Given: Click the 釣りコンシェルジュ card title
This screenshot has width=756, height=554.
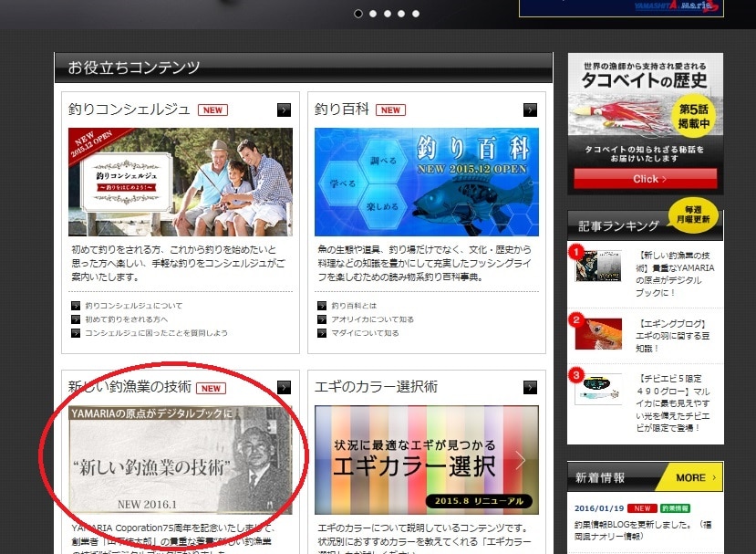Looking at the screenshot, I should coord(129,109).
